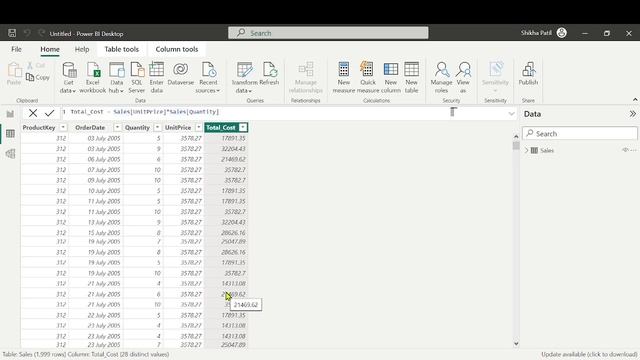Commit the formula with checkmark
The width and height of the screenshot is (640, 360).
49,113
